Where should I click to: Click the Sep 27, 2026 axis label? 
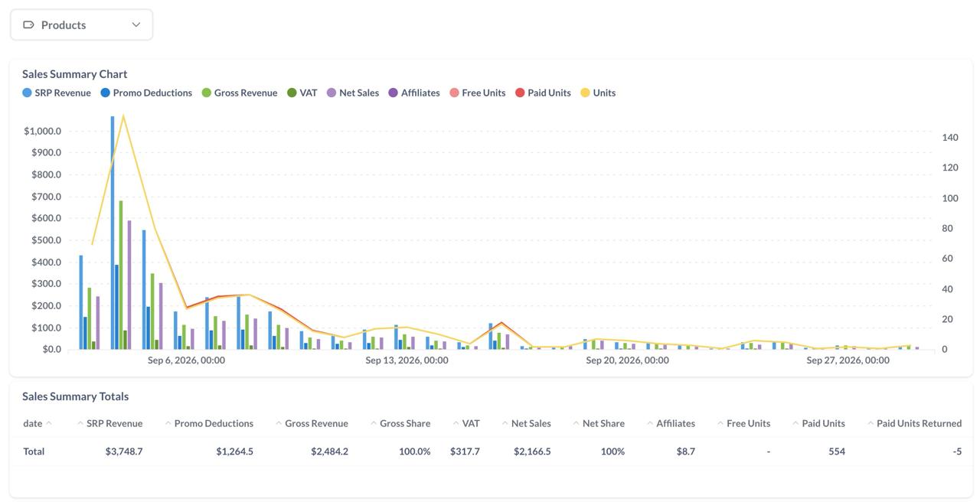[x=848, y=360]
